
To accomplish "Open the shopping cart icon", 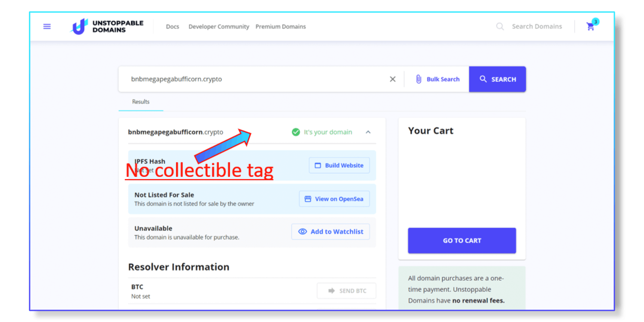I will (x=591, y=27).
